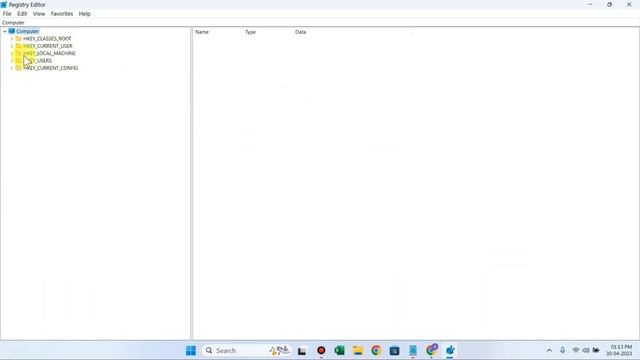Select the HKEY_CLASSES_ROOT label
The width and height of the screenshot is (640, 360).
[47, 38]
